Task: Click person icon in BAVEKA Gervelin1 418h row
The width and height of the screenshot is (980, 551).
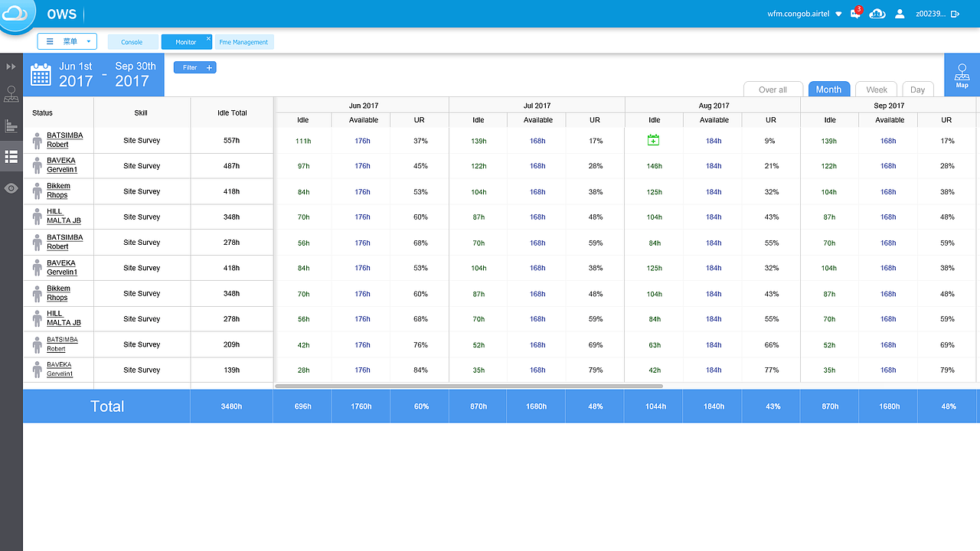Action: 37,268
